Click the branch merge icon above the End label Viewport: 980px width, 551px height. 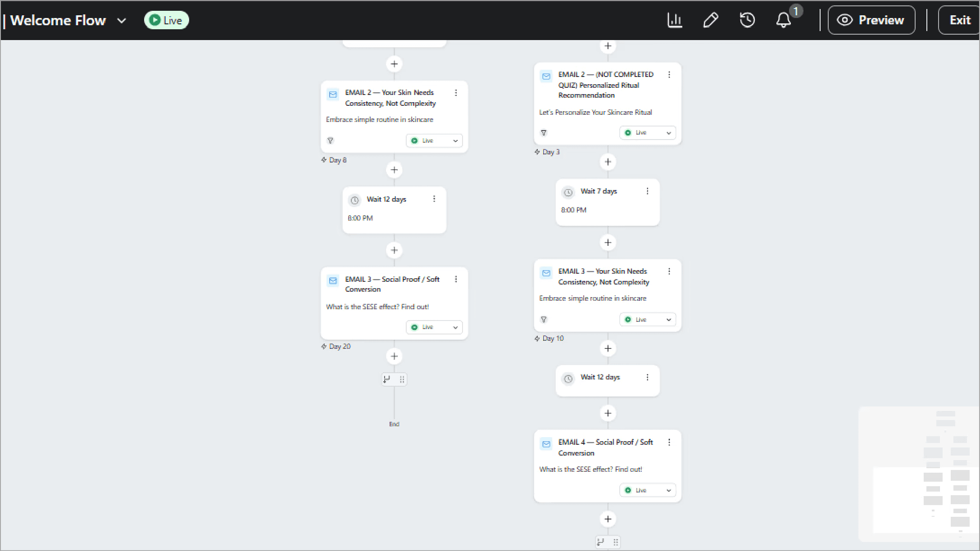click(387, 379)
